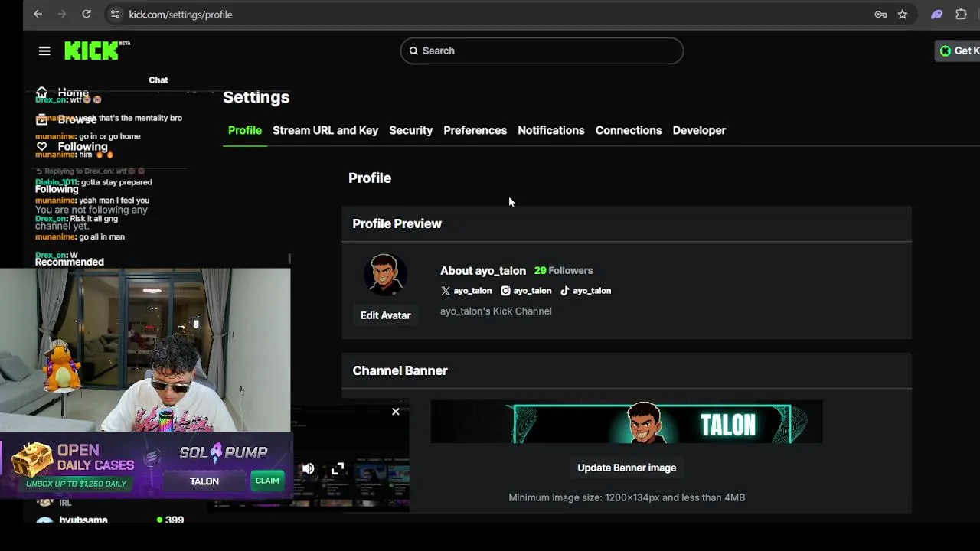
Task: Toggle the Kick hamburger sidebar menu
Action: 44,51
